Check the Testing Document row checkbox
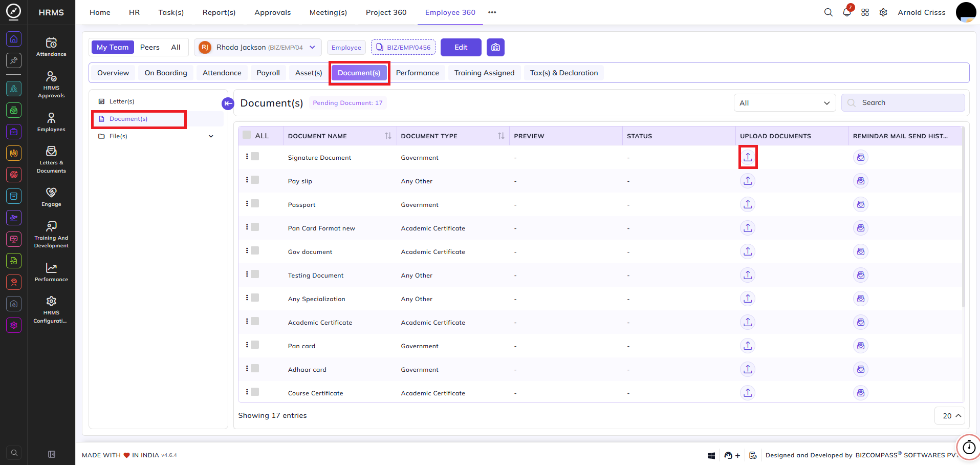The height and width of the screenshot is (465, 980). (255, 274)
